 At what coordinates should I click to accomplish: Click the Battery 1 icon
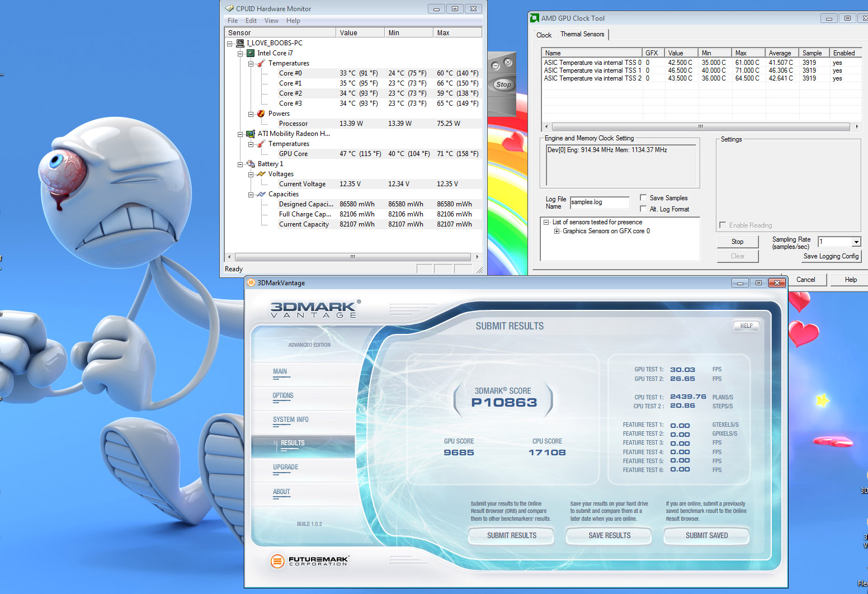tap(251, 164)
